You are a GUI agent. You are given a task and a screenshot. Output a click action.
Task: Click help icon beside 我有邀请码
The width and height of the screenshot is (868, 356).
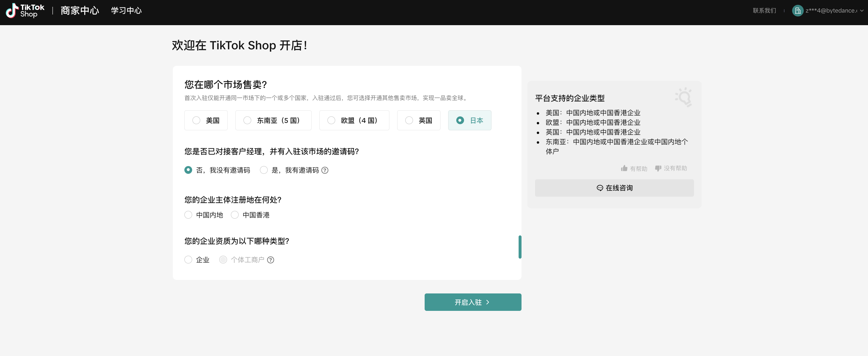click(x=325, y=170)
